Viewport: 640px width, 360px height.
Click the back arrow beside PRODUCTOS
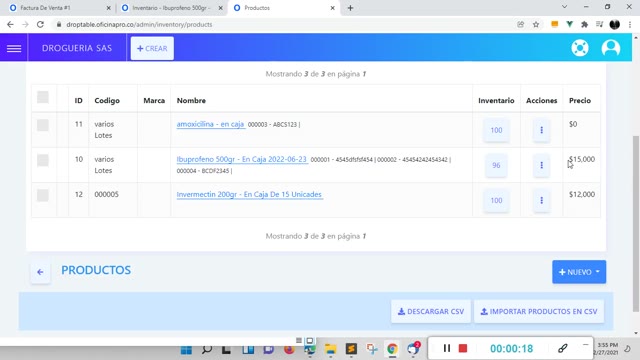(x=40, y=272)
